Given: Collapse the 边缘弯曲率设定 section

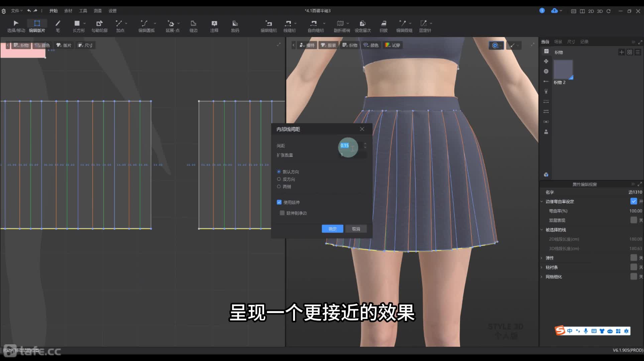Looking at the screenshot, I should click(542, 202).
